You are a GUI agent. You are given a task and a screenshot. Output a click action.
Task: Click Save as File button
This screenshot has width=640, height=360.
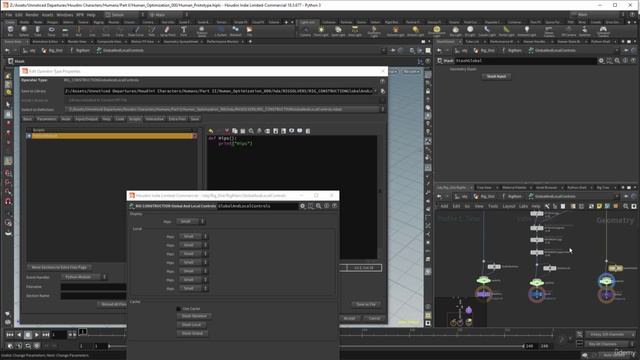coord(366,304)
